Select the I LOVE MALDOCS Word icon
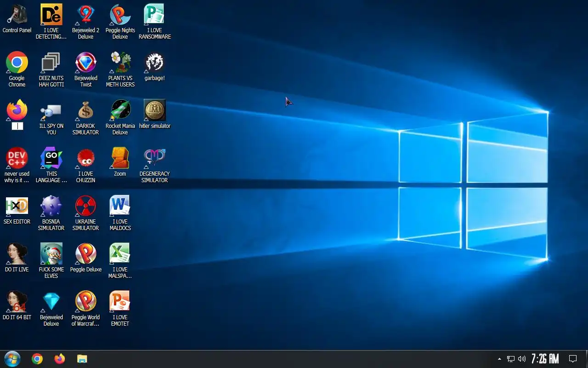The width and height of the screenshot is (588, 368). click(120, 206)
